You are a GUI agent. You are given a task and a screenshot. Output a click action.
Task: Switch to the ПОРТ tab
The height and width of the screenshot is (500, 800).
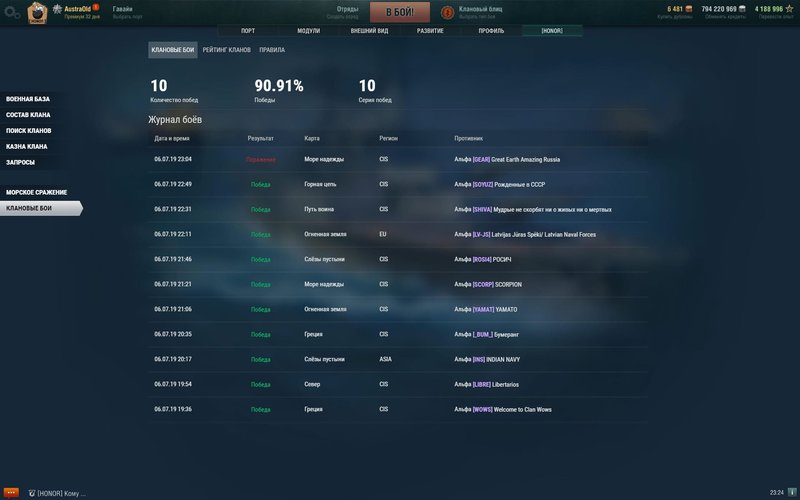248,31
